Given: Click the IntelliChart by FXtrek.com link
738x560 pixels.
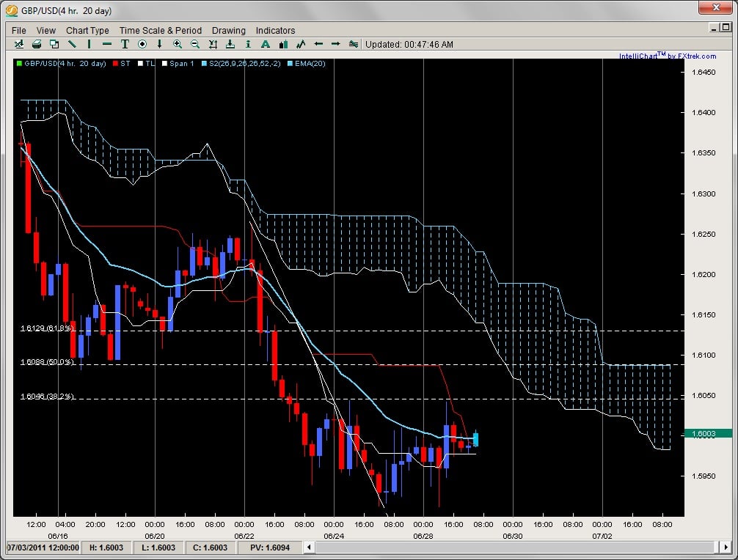Looking at the screenshot, I should 668,56.
